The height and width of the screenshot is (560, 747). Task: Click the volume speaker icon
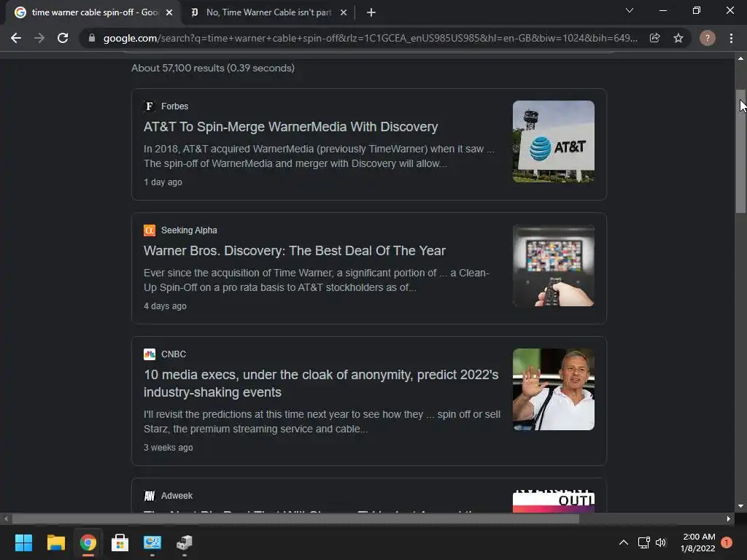click(x=661, y=542)
